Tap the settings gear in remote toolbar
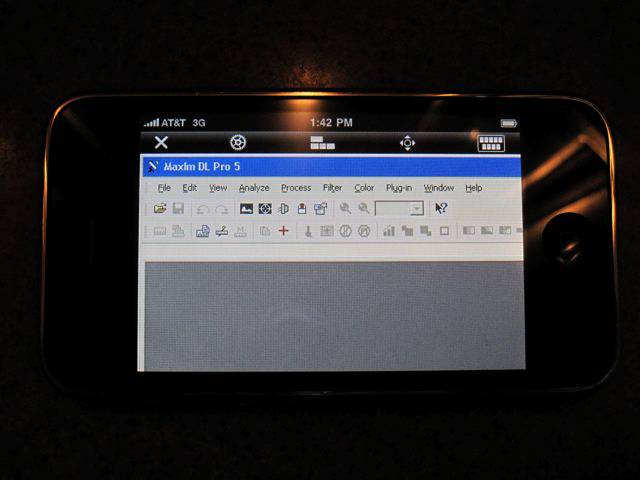Image resolution: width=640 pixels, height=480 pixels. (x=238, y=143)
